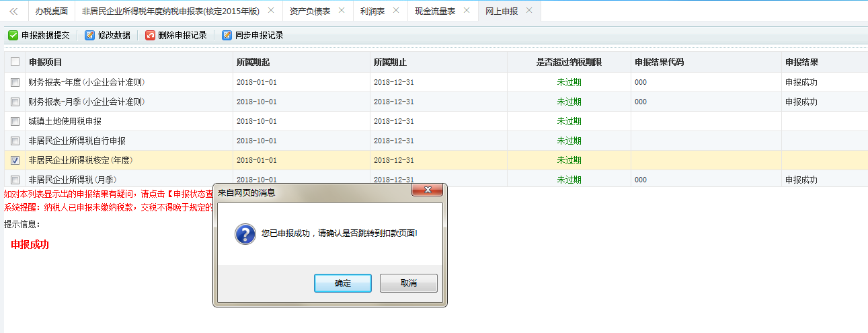Click the 是否超过纳税期限 column header
This screenshot has height=333, width=868.
click(569, 62)
